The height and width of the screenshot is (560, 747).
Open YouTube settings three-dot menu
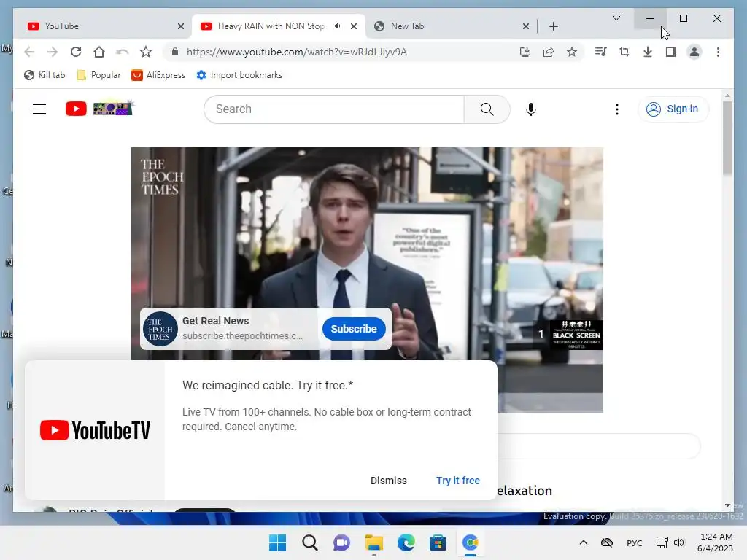[617, 109]
